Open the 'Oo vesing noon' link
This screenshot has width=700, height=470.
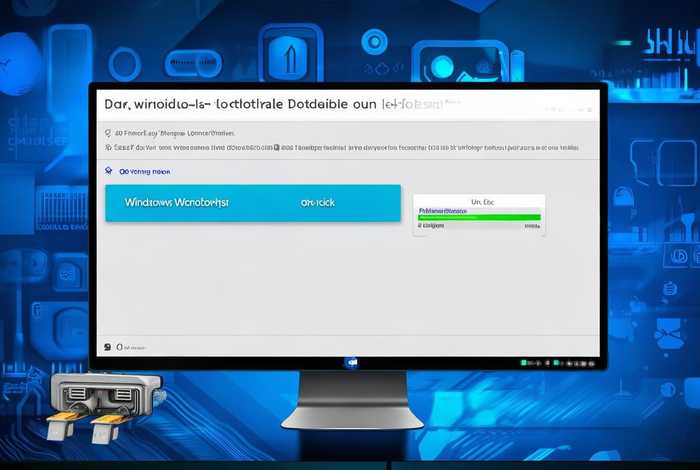tap(146, 172)
